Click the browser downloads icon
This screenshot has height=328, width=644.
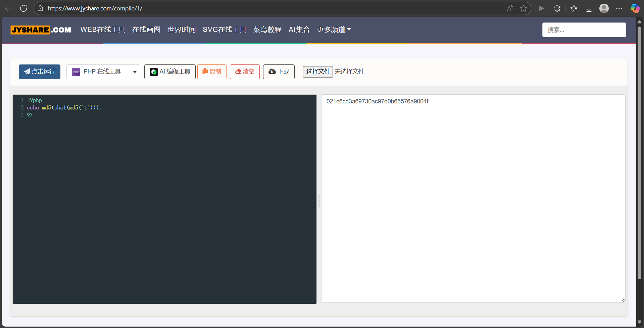[589, 8]
